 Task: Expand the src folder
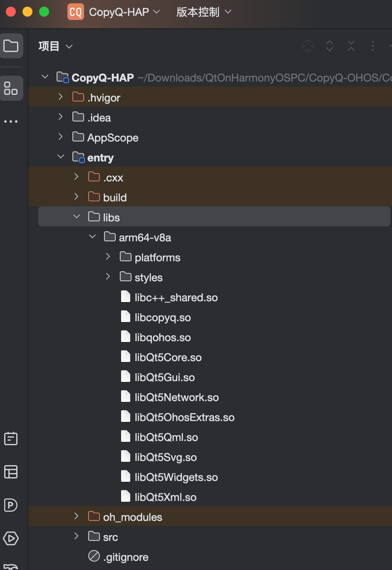click(x=77, y=536)
